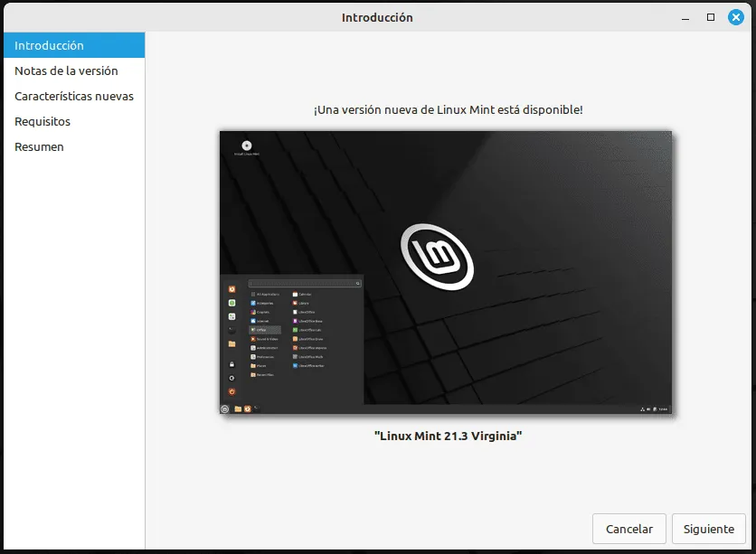
Task: Click the new version available heading text
Action: point(448,110)
